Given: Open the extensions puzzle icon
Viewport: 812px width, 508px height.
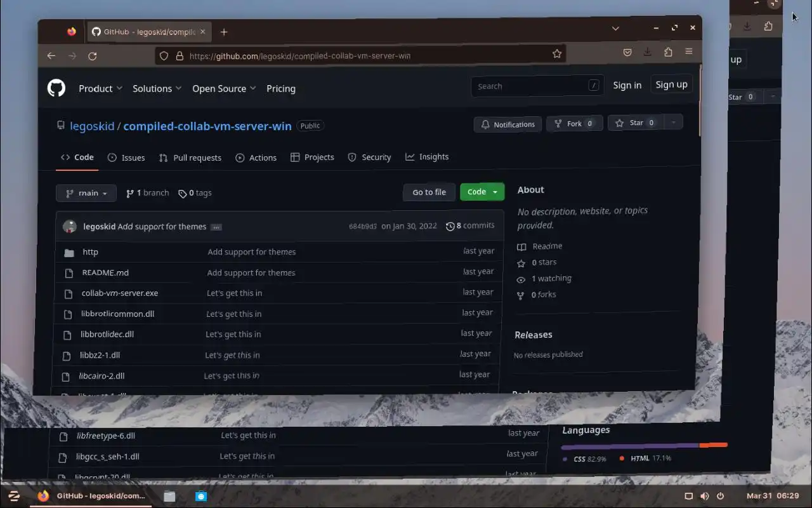Looking at the screenshot, I should coord(668,52).
